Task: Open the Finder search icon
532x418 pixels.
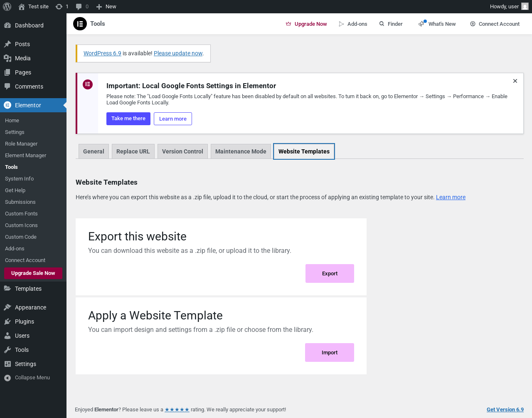Action: (382, 24)
